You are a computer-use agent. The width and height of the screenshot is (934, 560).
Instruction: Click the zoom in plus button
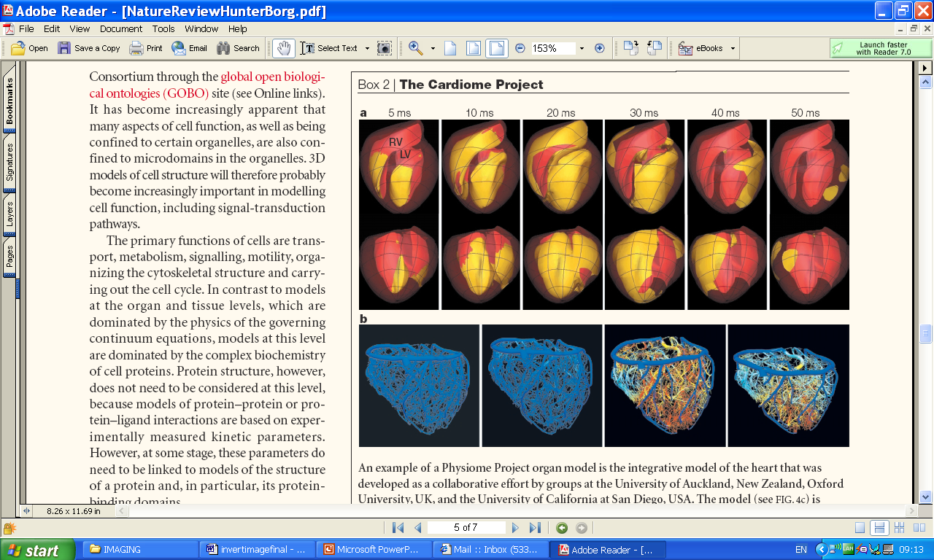coord(600,48)
